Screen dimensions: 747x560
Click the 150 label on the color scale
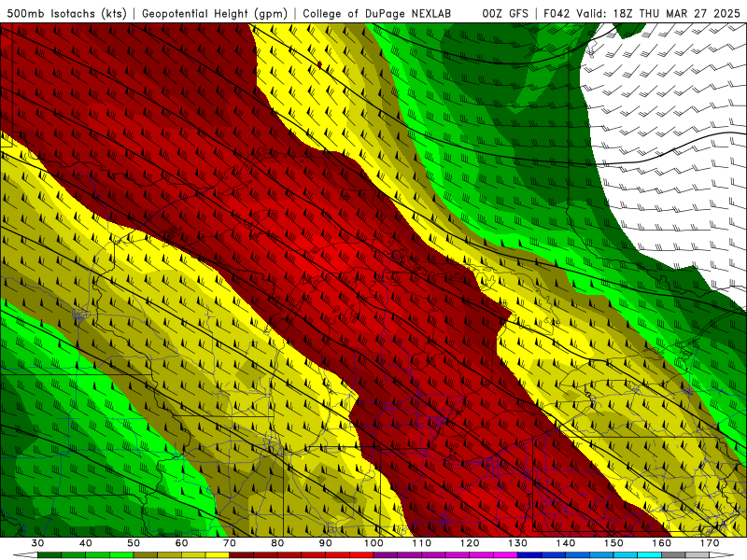pyautogui.click(x=613, y=543)
